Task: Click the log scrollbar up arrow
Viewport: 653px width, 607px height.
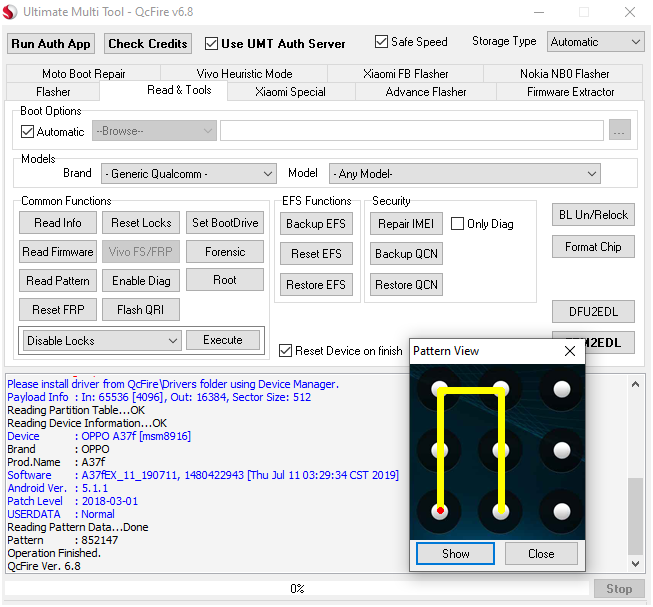Action: coord(636,384)
